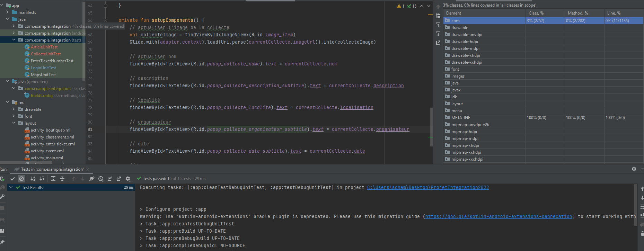Click coverage autoscroll to source icon

tap(438, 25)
